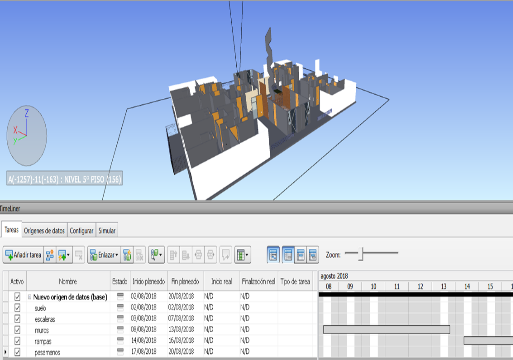Collapse the Nuevo origen de datos tree node
This screenshot has width=513, height=360.
point(29,296)
